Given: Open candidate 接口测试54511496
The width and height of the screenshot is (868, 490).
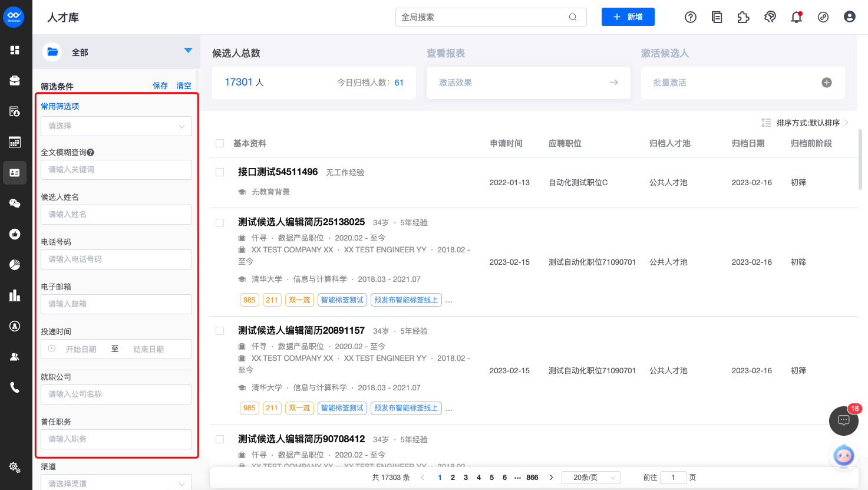Looking at the screenshot, I should point(278,172).
